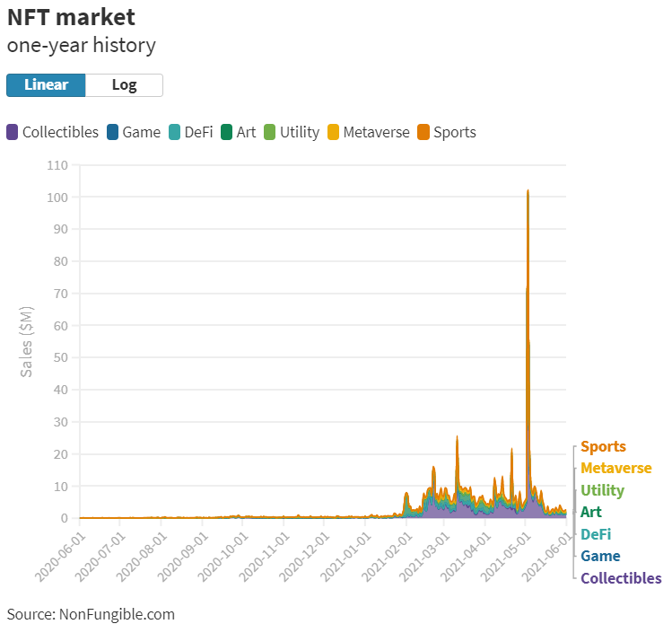The height and width of the screenshot is (624, 672).
Task: Click the 90 y-axis value
Action: point(60,229)
